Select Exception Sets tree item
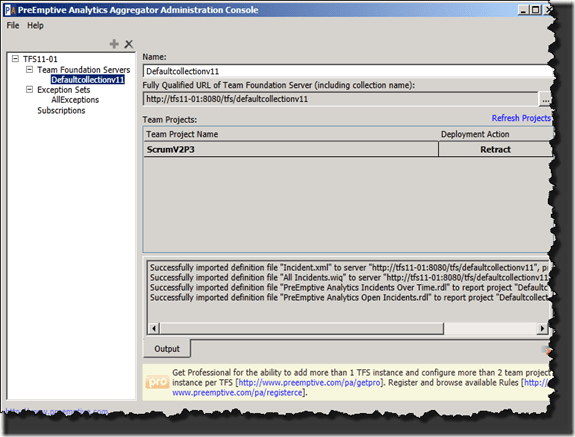The height and width of the screenshot is (437, 575). tap(63, 90)
